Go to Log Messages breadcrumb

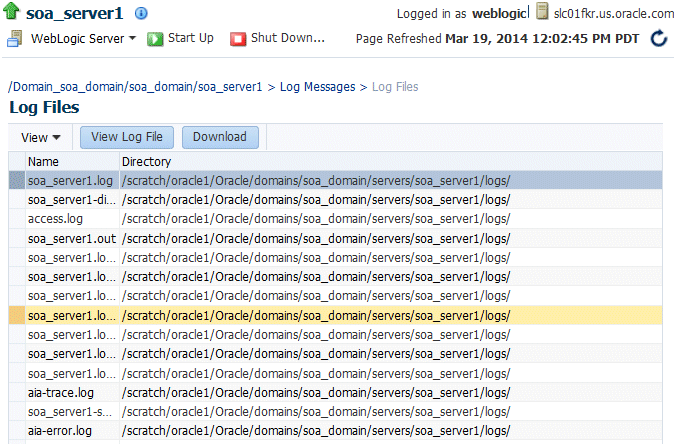pyautogui.click(x=317, y=87)
